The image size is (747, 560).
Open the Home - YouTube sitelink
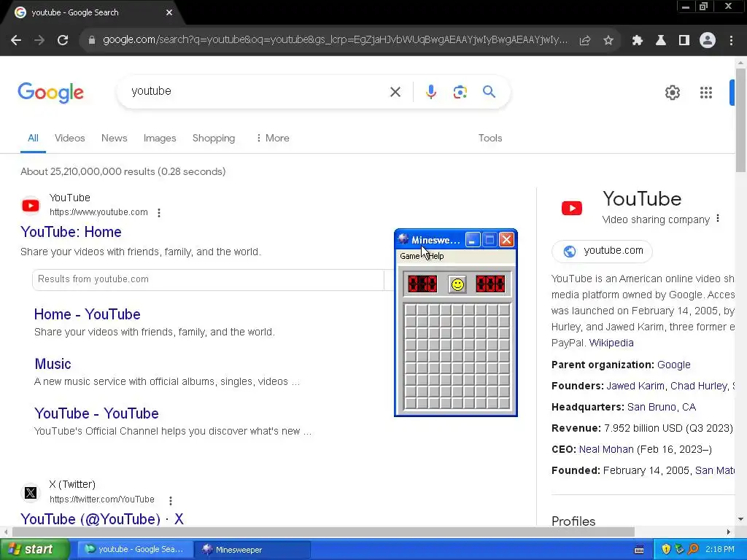[88, 314]
